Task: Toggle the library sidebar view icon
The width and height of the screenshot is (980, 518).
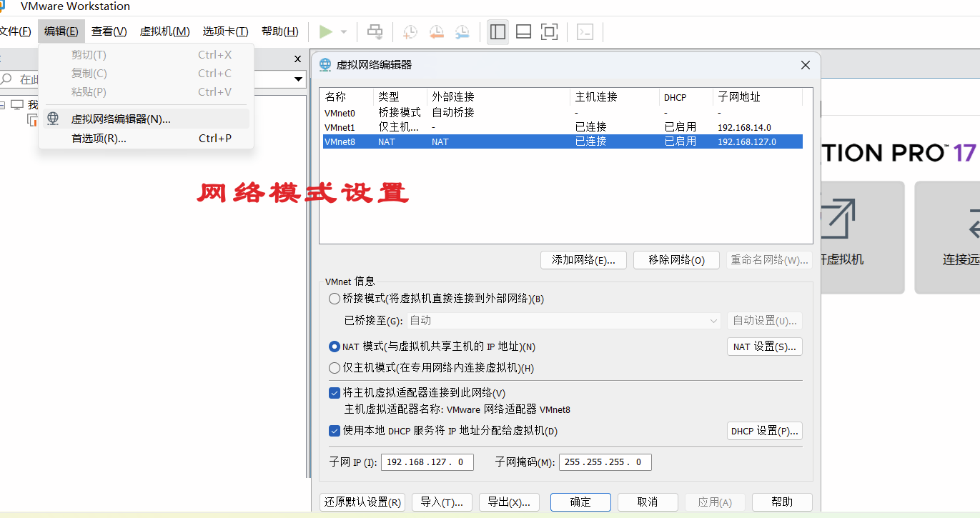Action: [498, 31]
